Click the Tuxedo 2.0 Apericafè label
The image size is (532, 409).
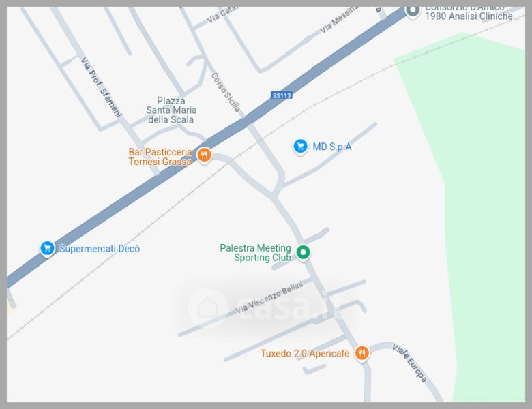coord(305,353)
